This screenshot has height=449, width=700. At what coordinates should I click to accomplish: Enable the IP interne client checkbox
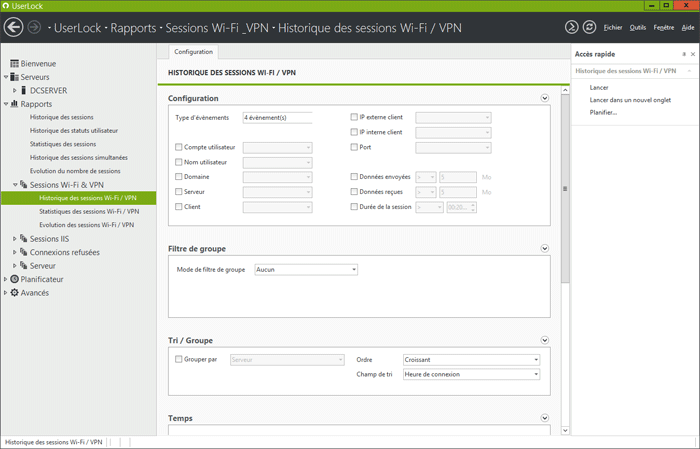[354, 132]
